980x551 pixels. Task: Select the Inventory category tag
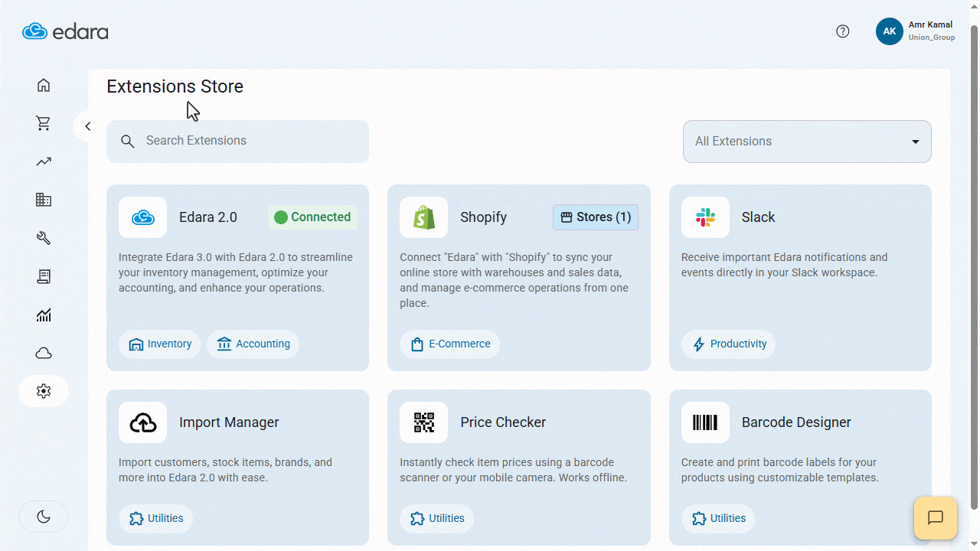pyautogui.click(x=160, y=344)
